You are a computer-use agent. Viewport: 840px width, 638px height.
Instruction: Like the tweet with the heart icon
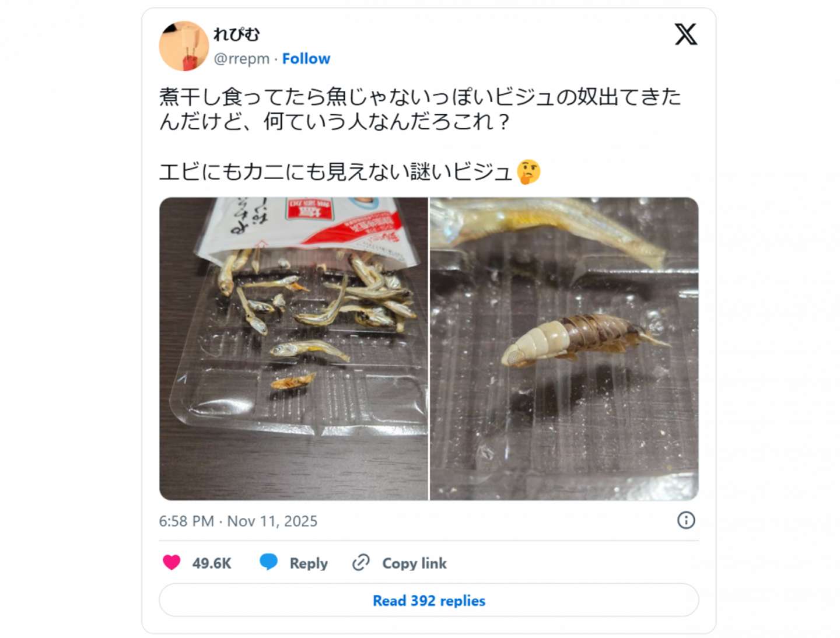click(x=171, y=563)
